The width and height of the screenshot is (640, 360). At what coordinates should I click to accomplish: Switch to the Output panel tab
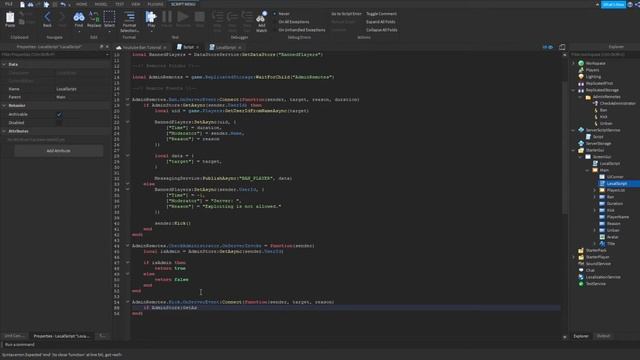pyautogui.click(x=603, y=336)
